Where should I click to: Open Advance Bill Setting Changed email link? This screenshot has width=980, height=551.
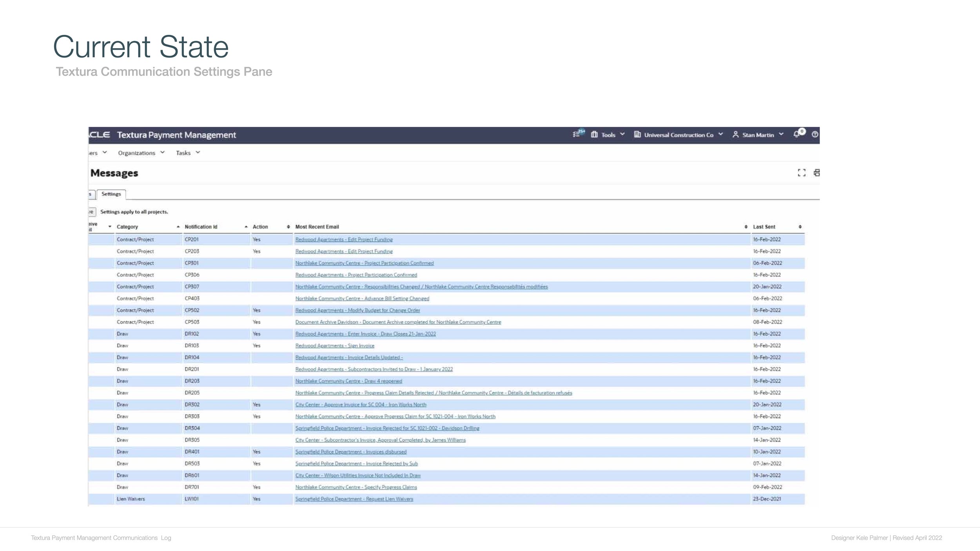click(x=362, y=298)
